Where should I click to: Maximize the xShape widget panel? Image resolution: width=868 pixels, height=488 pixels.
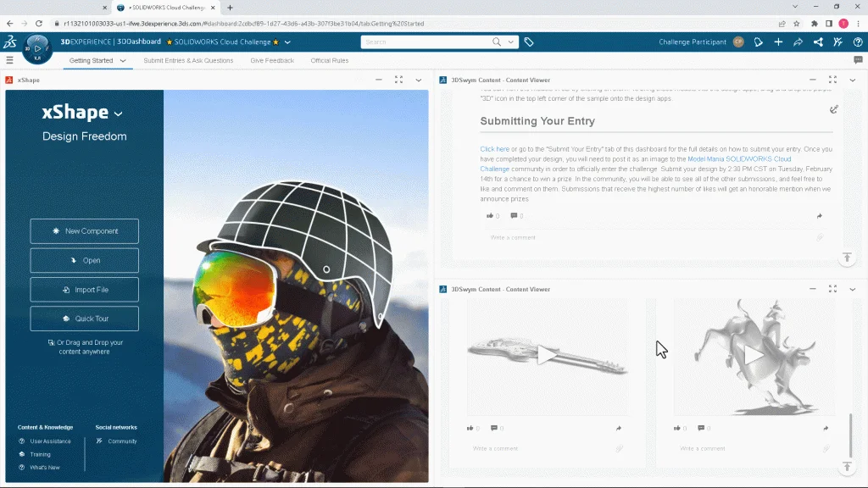pos(398,80)
